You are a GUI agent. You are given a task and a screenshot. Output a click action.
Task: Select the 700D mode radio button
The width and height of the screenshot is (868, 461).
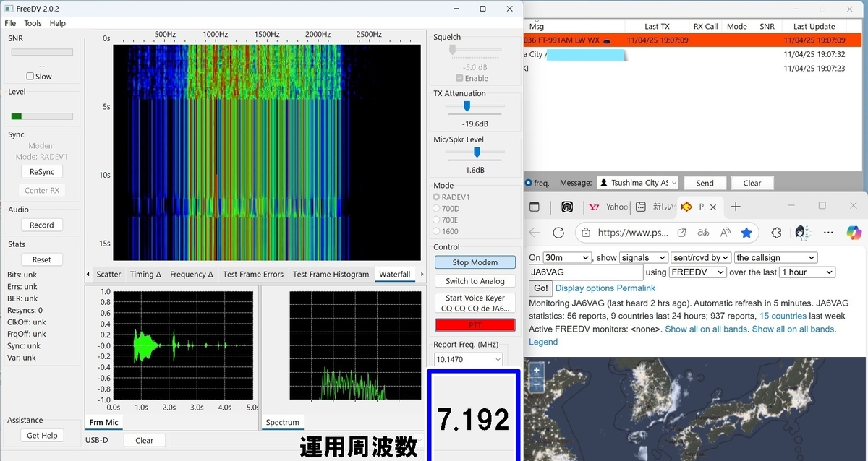[x=436, y=208]
